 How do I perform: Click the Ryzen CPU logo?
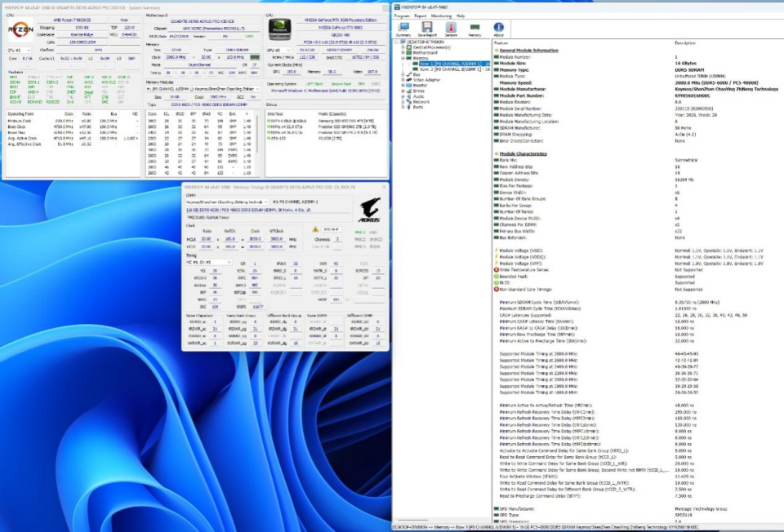pyautogui.click(x=20, y=30)
